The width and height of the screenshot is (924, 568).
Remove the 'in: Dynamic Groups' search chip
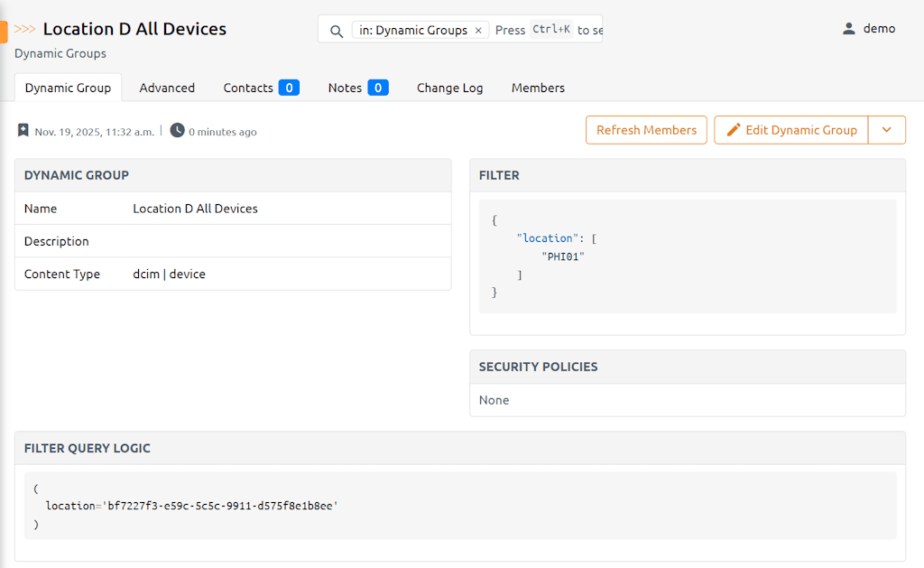click(x=478, y=31)
